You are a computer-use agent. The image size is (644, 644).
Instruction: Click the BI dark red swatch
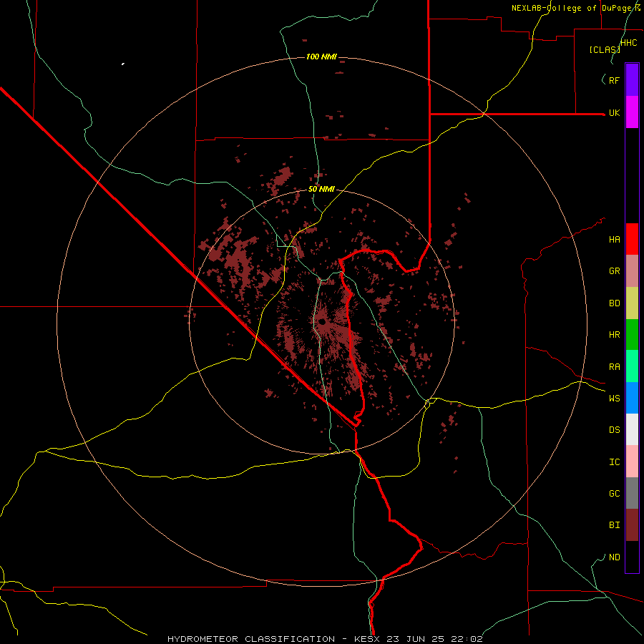(x=632, y=525)
